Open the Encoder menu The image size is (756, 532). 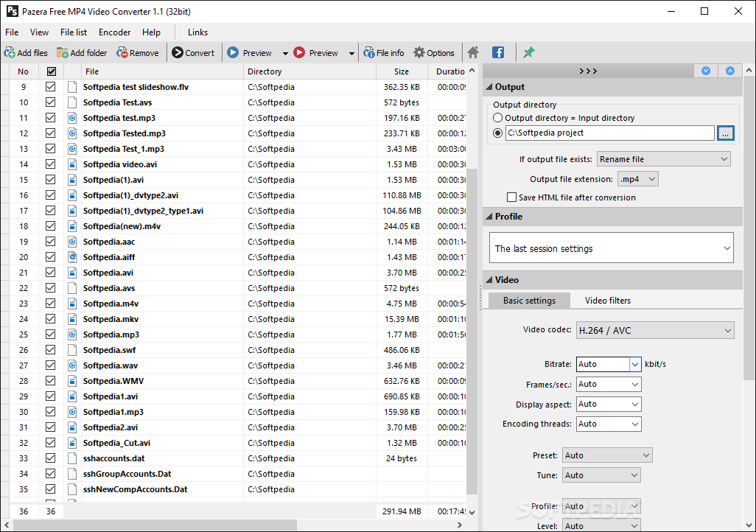pyautogui.click(x=115, y=32)
